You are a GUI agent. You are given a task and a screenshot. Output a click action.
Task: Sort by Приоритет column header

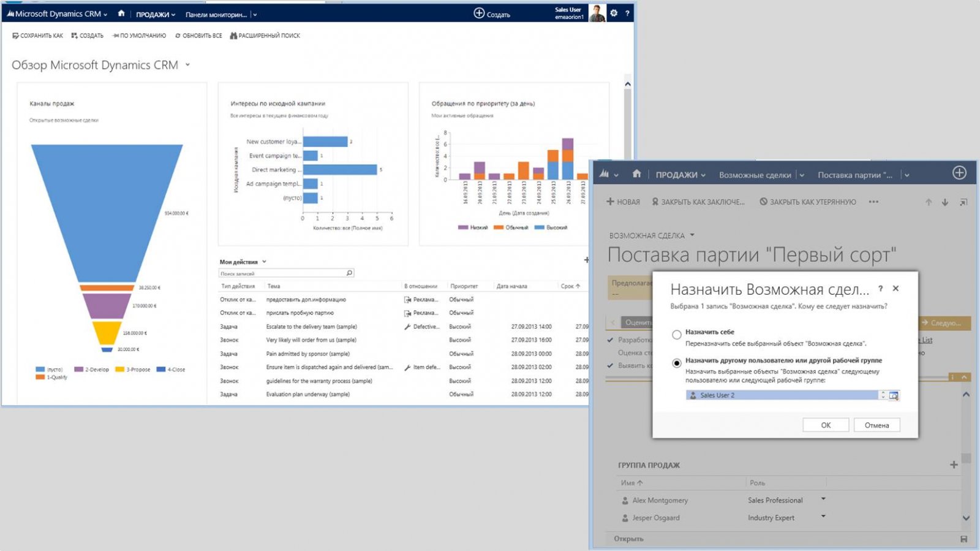[464, 286]
